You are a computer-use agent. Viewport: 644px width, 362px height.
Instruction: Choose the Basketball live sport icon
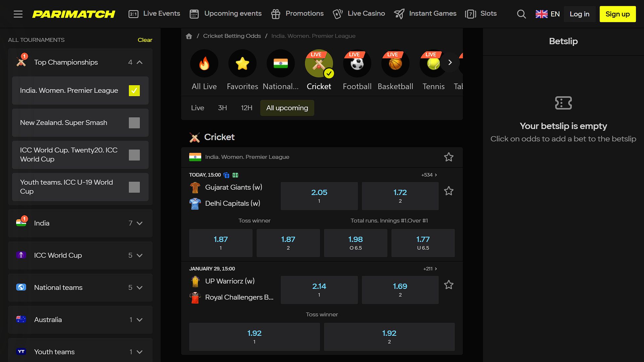tap(395, 63)
